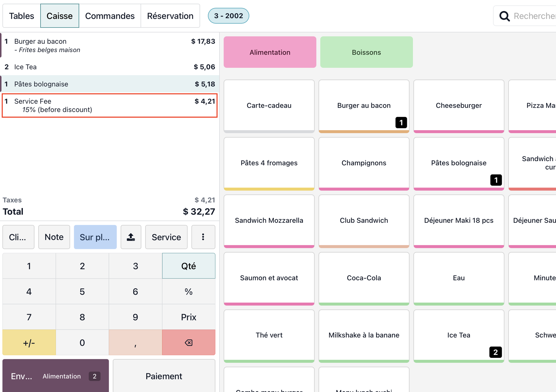Activate Qté numpad mode
This screenshot has width=556, height=392.
point(189,266)
